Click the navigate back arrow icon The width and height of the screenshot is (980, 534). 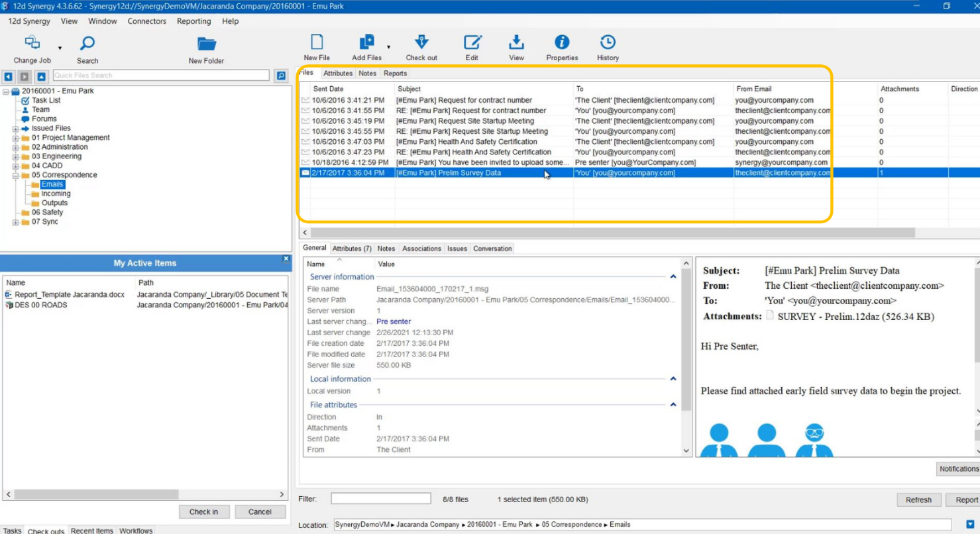8,76
